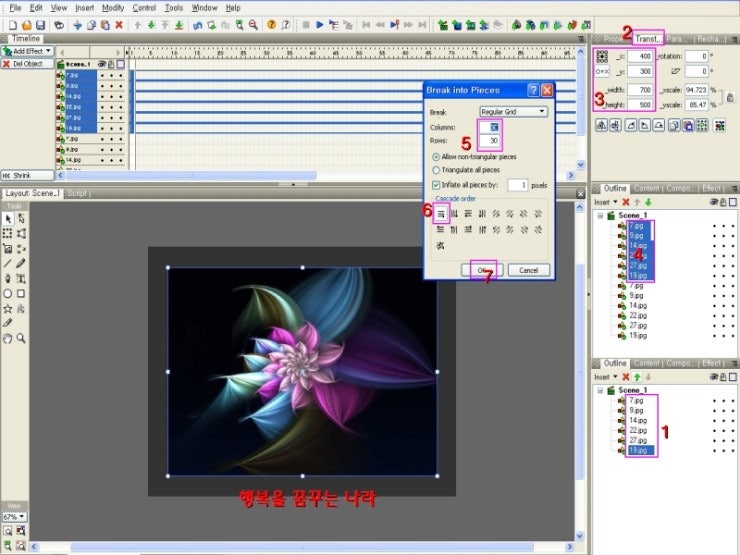This screenshot has width=740, height=555.
Task: Select random cascade order icon in bottom row
Action: 440,245
